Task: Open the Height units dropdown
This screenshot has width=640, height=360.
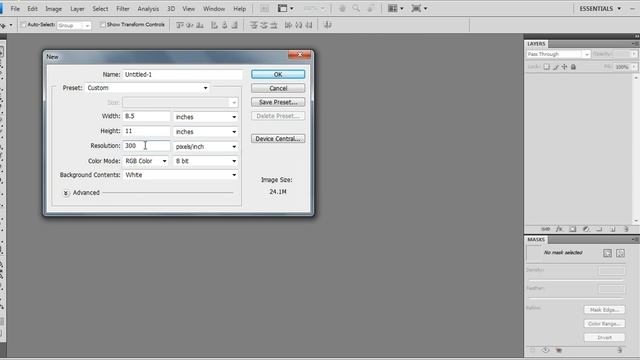Action: pos(206,132)
